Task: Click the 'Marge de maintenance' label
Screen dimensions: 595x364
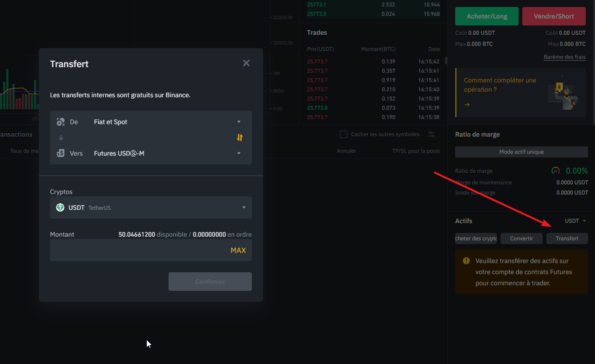Action: tap(483, 182)
